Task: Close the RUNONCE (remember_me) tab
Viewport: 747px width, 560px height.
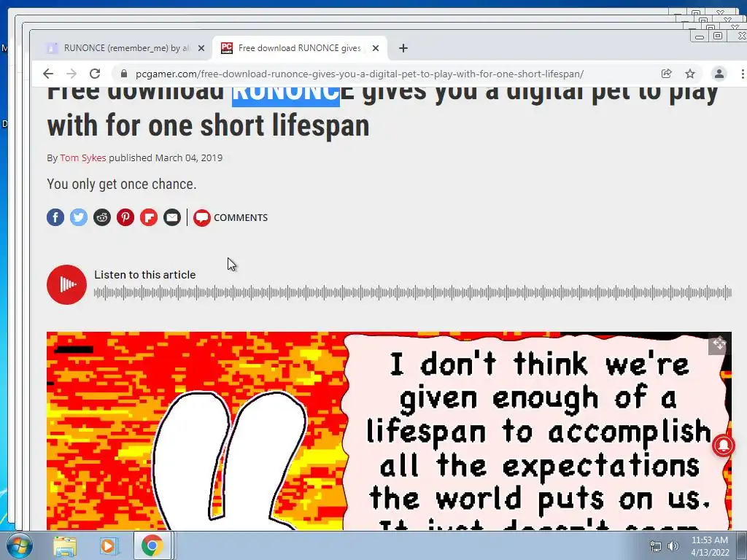Action: 201,48
